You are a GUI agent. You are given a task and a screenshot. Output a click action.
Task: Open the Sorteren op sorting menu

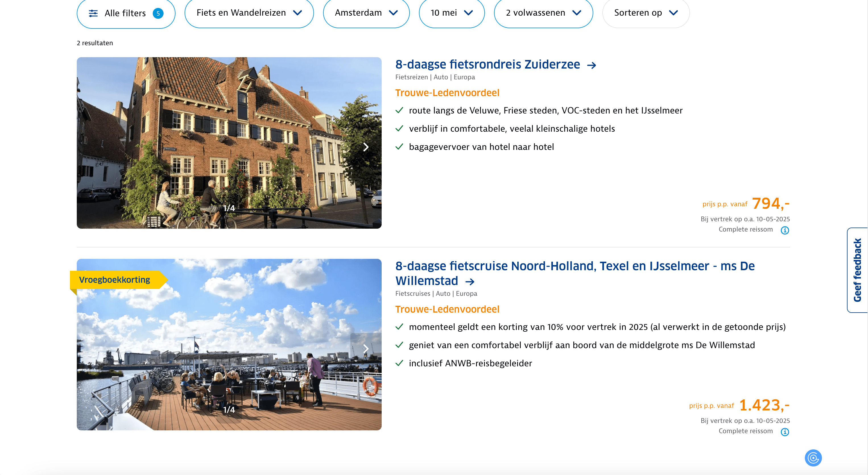[x=645, y=13]
